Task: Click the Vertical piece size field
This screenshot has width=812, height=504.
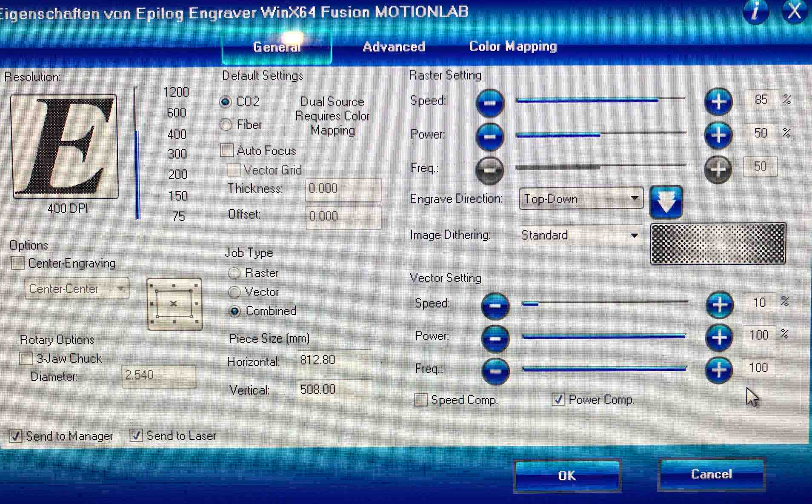Action: click(335, 389)
